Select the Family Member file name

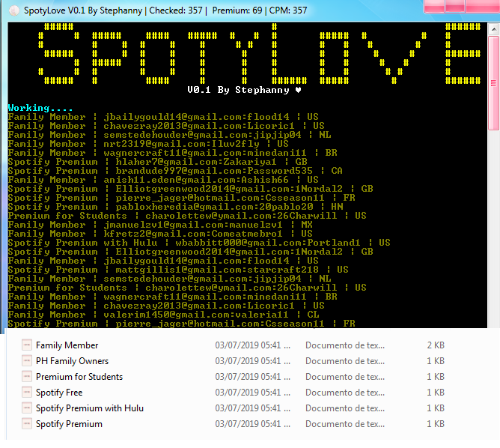67,345
